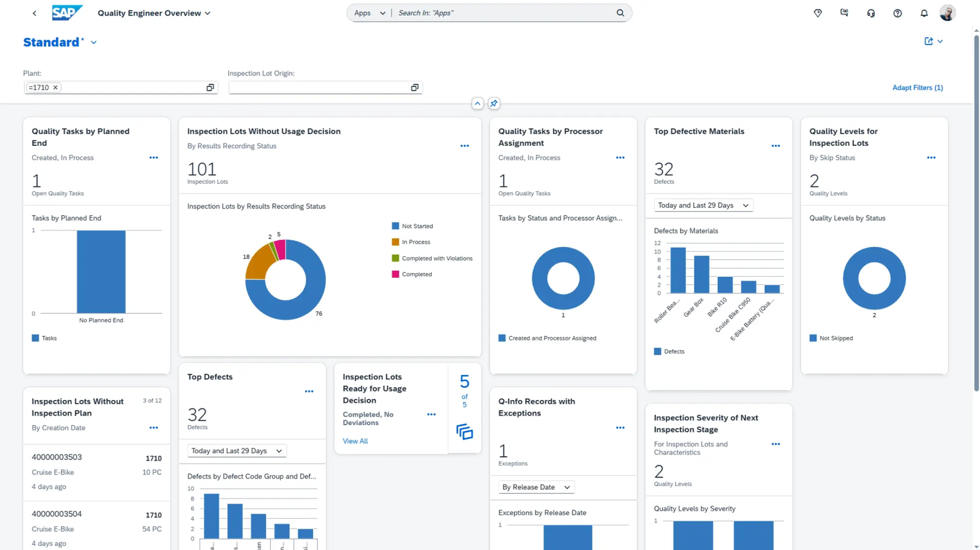Expand the Standard view variant dropdown
The image size is (980, 550).
(x=94, y=43)
